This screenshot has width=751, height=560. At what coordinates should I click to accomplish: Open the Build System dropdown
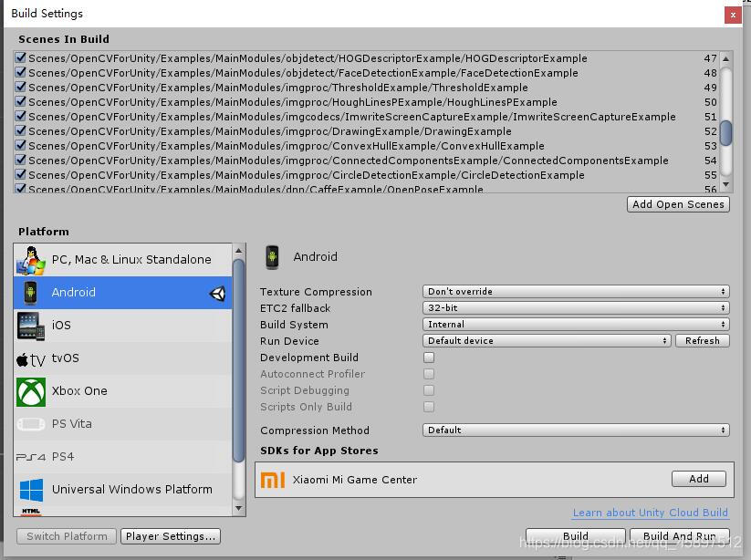pos(576,325)
